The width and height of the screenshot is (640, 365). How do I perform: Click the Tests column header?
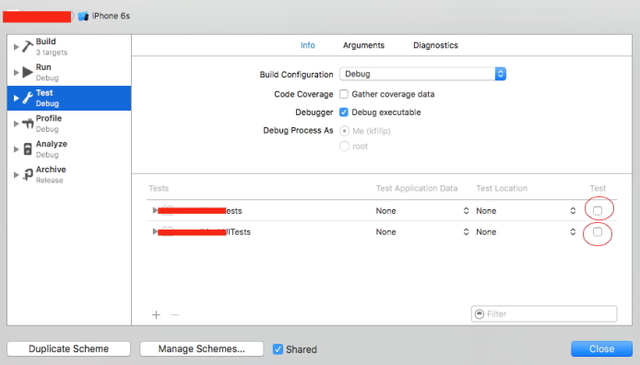[x=158, y=188]
